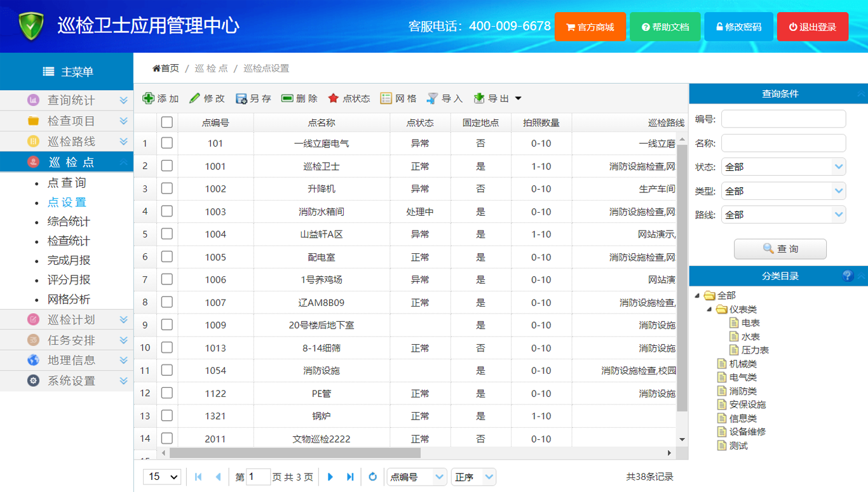Click the Save As (另存) icon
The image size is (868, 492).
(241, 98)
